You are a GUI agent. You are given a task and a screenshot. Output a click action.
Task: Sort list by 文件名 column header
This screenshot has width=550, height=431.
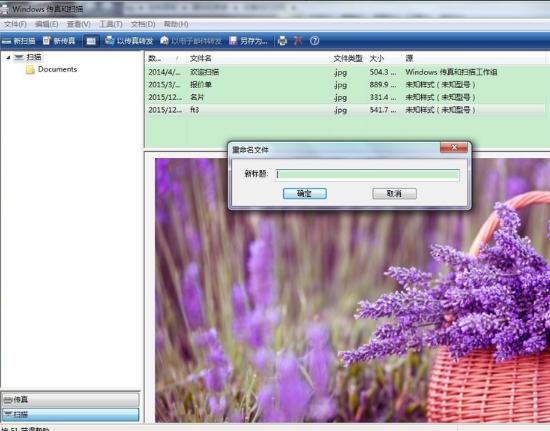coord(200,59)
